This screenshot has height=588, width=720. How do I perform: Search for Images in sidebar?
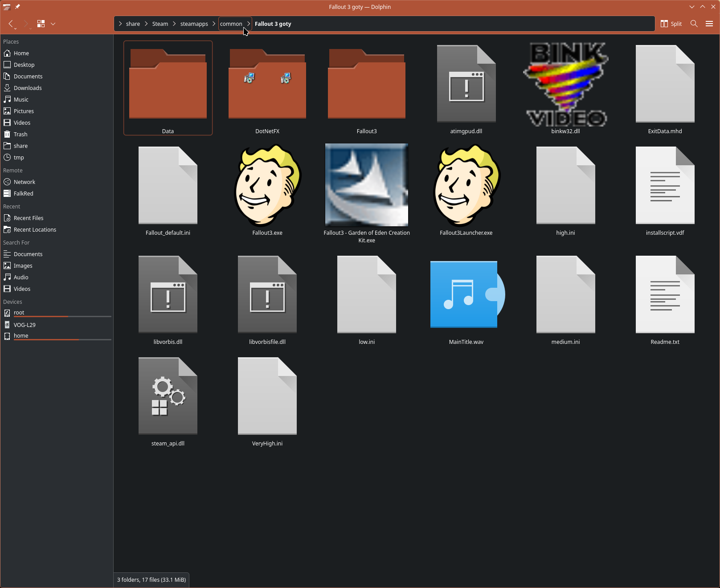pos(57,265)
